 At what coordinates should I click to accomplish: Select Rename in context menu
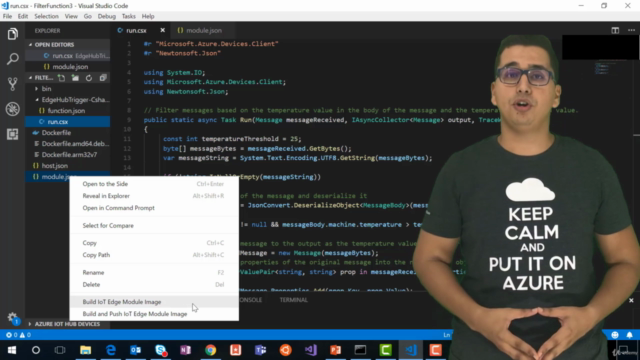click(x=154, y=273)
